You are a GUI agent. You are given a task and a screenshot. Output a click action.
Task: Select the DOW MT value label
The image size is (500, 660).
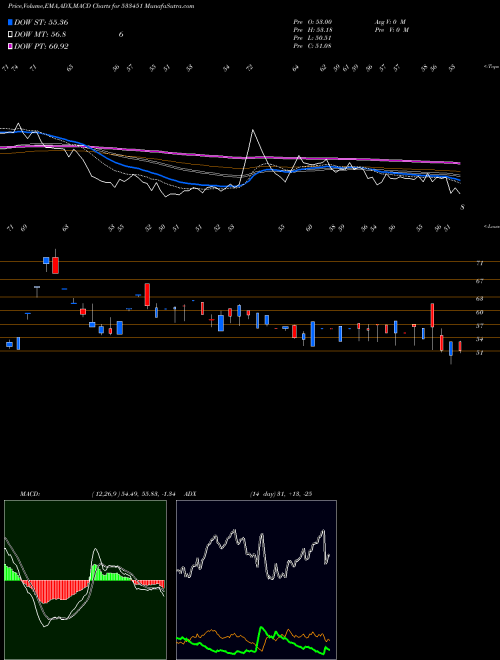pyautogui.click(x=40, y=35)
